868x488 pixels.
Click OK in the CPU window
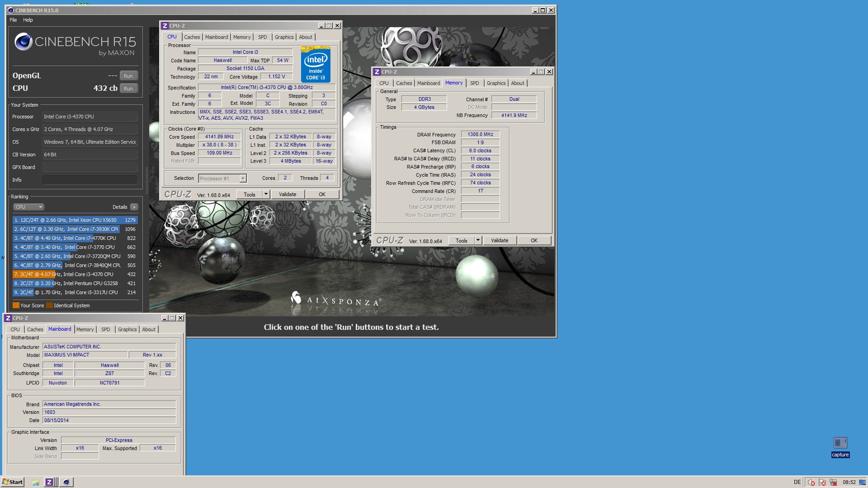(322, 194)
